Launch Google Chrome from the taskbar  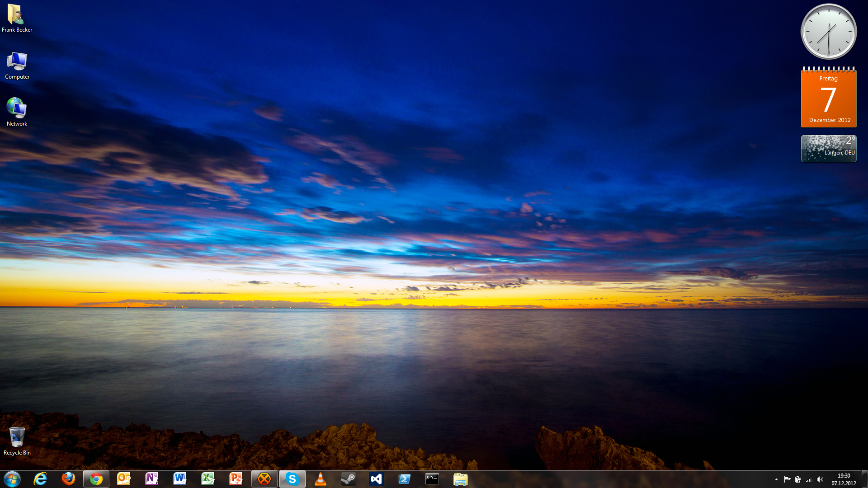click(x=95, y=479)
